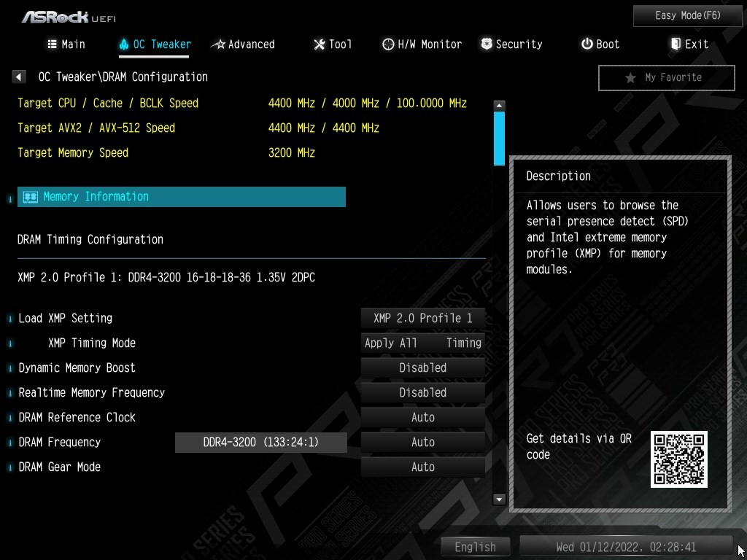Switch to H/W Monitor tab
This screenshot has width=747, height=560.
(422, 44)
